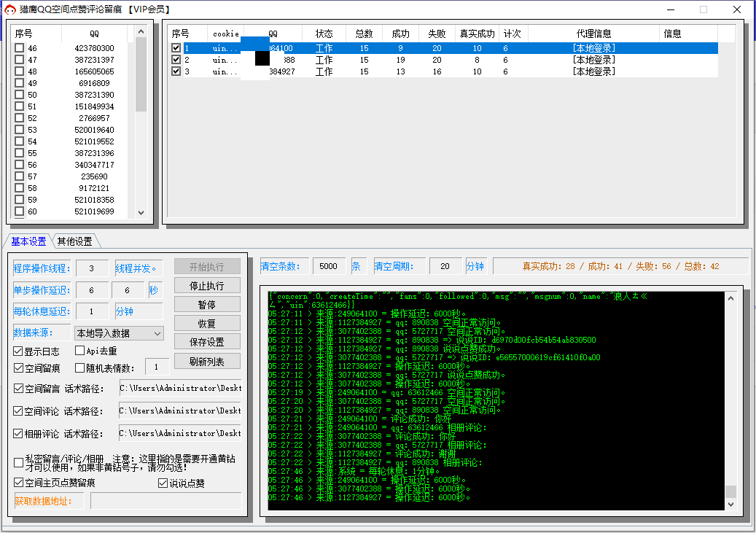This screenshot has height=533, width=756.
Task: Click the 空间留言 话术路径 field
Action: (180, 388)
